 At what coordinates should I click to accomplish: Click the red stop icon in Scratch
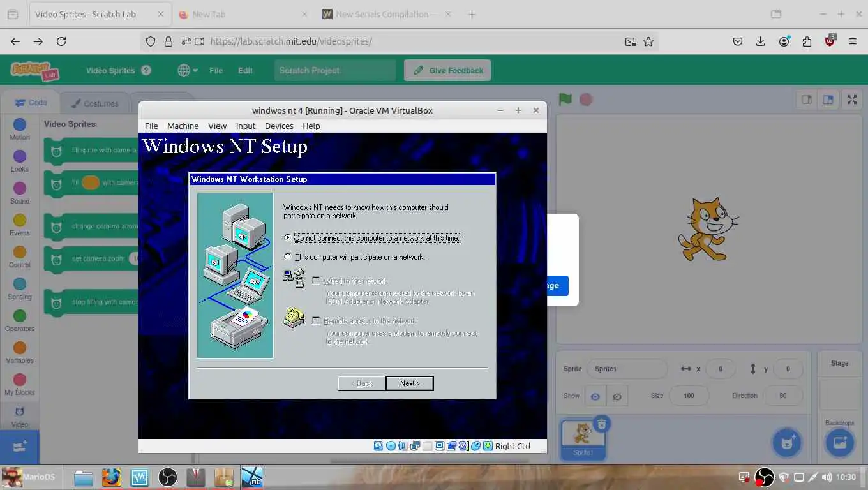[586, 100]
